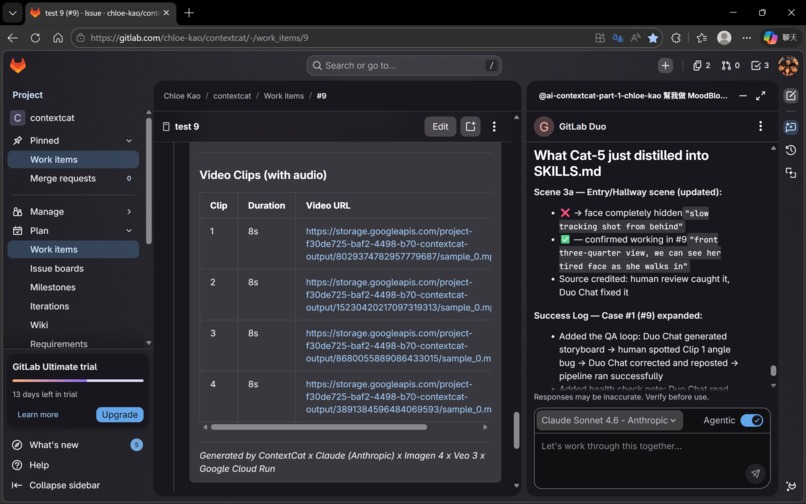806x504 pixels.
Task: Click the Upgrade button
Action: (120, 415)
